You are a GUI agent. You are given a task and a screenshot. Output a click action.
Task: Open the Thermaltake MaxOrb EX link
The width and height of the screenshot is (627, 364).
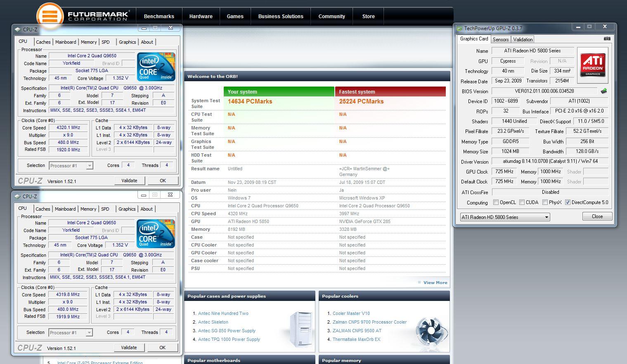(357, 339)
